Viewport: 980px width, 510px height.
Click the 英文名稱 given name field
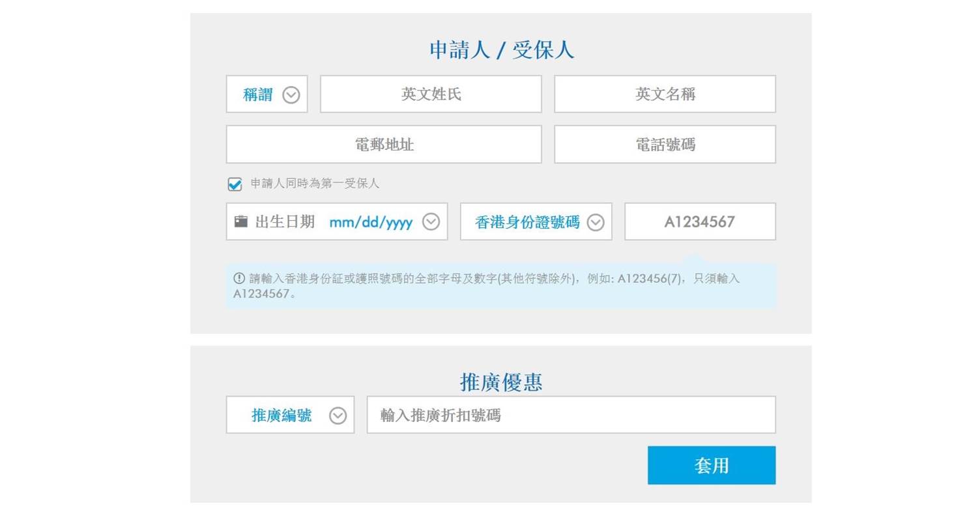[665, 94]
